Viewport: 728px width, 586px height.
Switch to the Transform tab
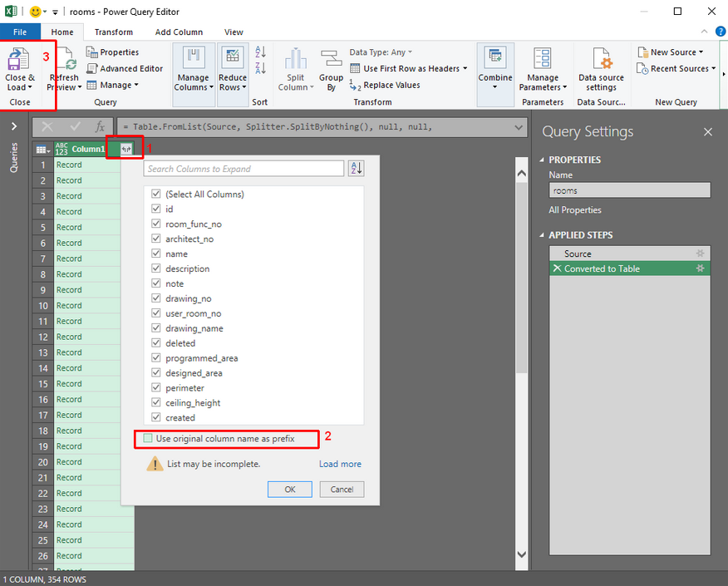coord(113,32)
